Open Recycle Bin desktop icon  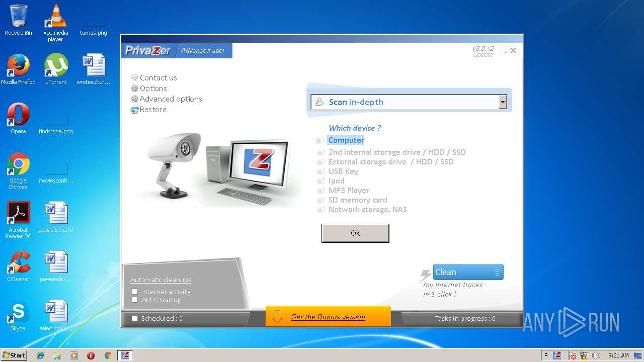[18, 20]
